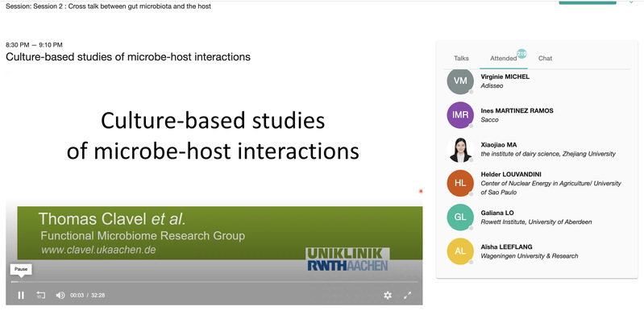The width and height of the screenshot is (644, 315).
Task: Click the Uniklinik RWTH Aachen logo
Action: (347, 259)
